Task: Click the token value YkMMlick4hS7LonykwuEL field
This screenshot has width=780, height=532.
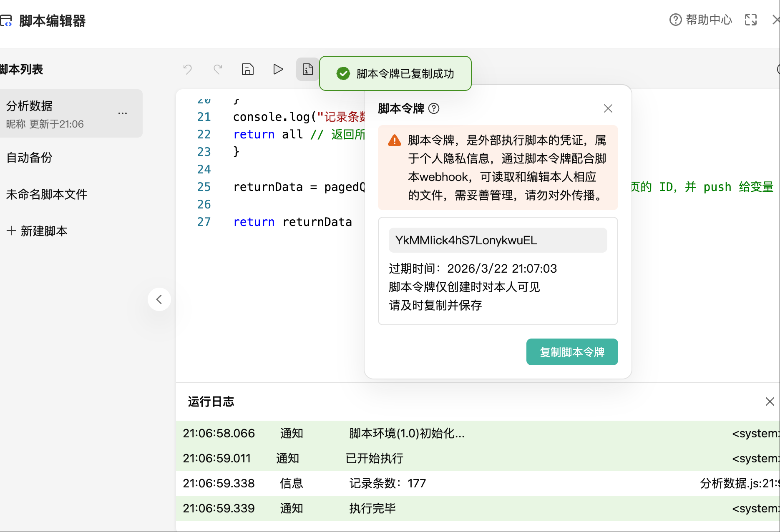Action: 498,240
